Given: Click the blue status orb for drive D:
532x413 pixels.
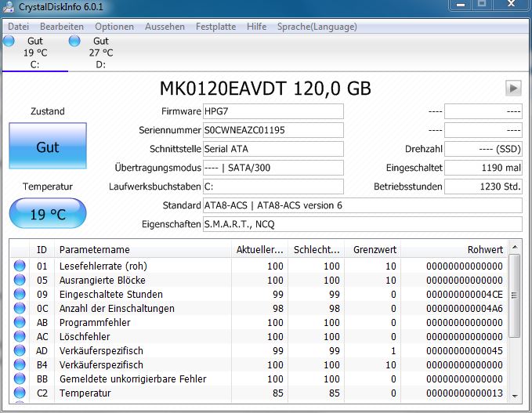Looking at the screenshot, I should pos(74,41).
